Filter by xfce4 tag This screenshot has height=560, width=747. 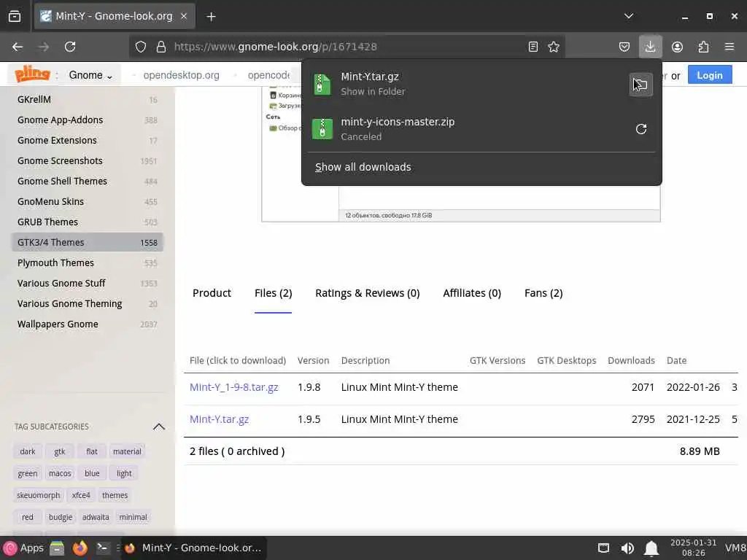pyautogui.click(x=81, y=495)
